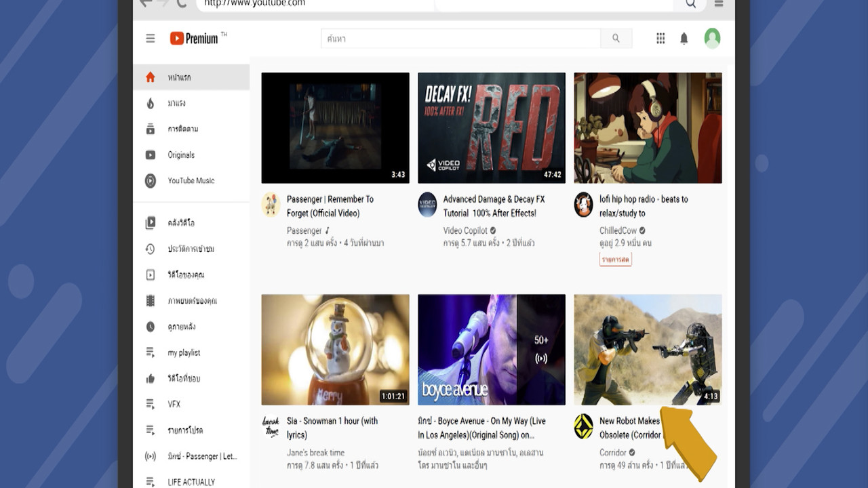Open the VFX playlist entry

click(x=174, y=404)
